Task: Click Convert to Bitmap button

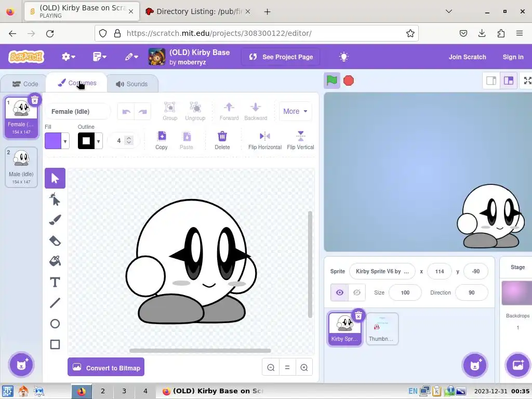Action: click(106, 367)
